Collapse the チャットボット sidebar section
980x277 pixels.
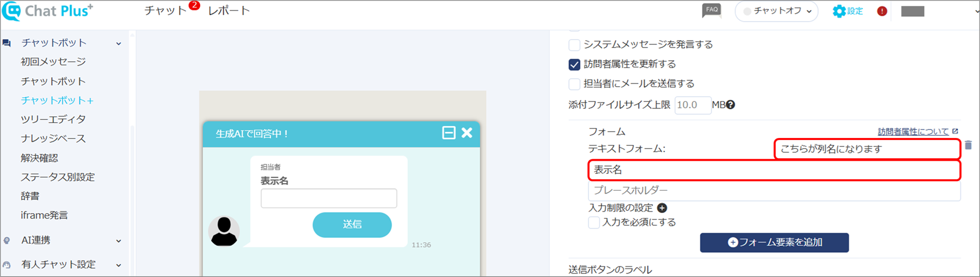[119, 43]
